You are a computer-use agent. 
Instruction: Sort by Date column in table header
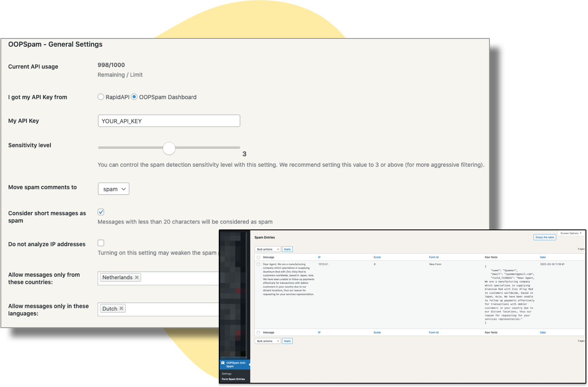(x=543, y=257)
